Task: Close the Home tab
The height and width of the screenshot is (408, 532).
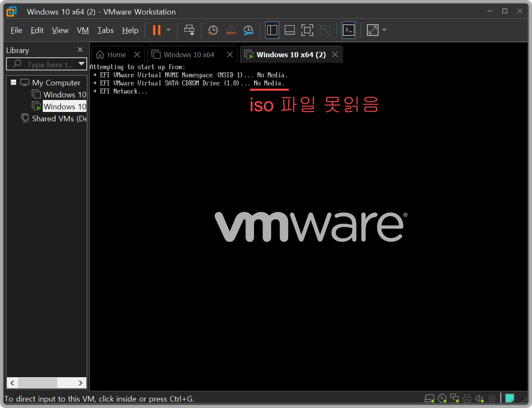Action: click(137, 55)
